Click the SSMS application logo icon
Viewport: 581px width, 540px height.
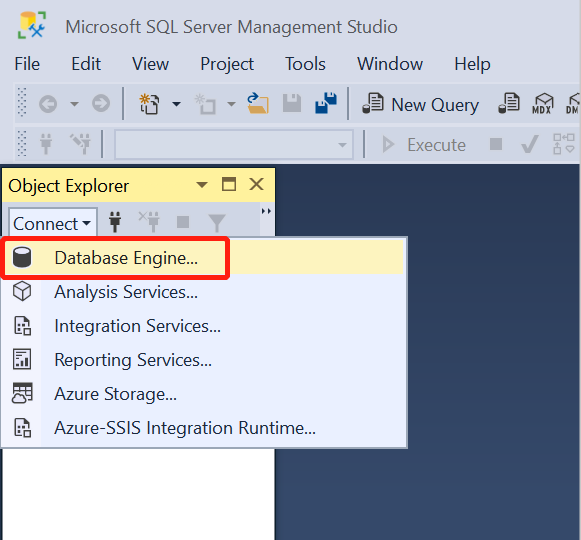32,25
